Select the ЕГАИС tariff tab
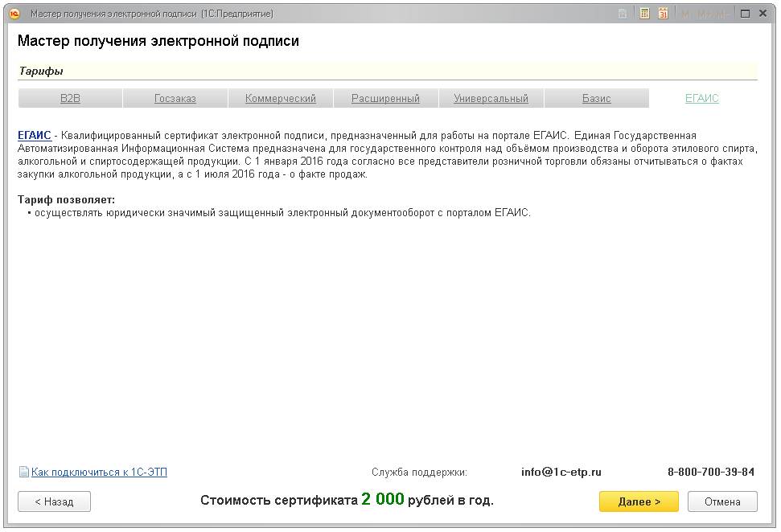Viewport: 781px width, 532px height. pos(702,99)
